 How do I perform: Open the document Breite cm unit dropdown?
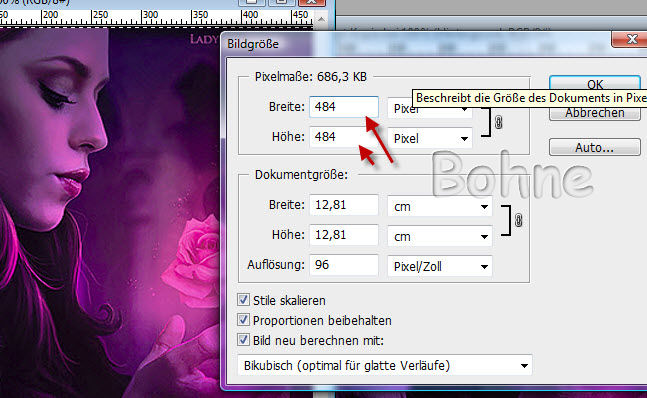click(x=439, y=207)
